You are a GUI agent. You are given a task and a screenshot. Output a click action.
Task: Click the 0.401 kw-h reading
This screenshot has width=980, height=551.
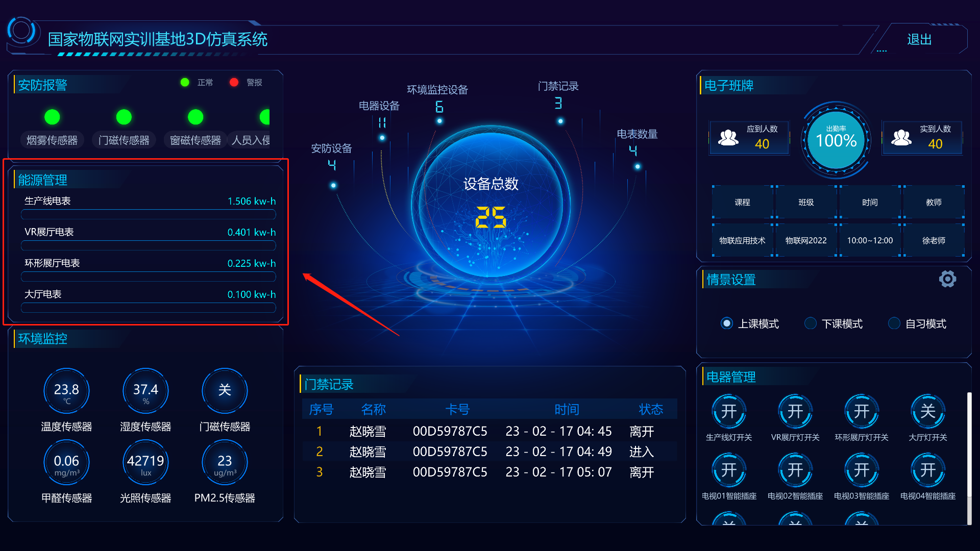point(252,232)
